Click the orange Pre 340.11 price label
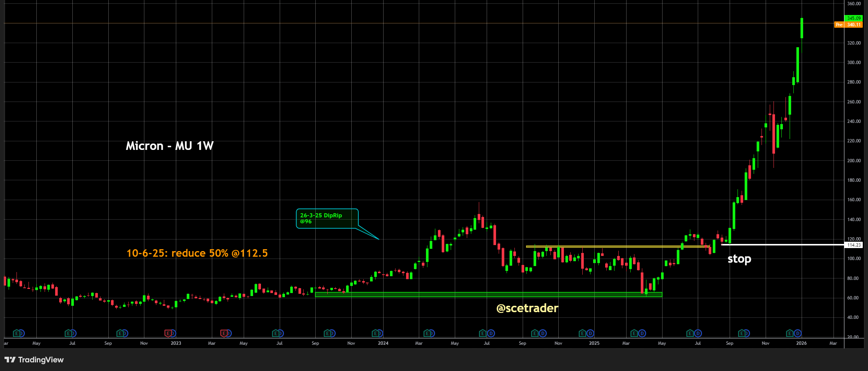Image resolution: width=868 pixels, height=371 pixels. pyautogui.click(x=848, y=25)
